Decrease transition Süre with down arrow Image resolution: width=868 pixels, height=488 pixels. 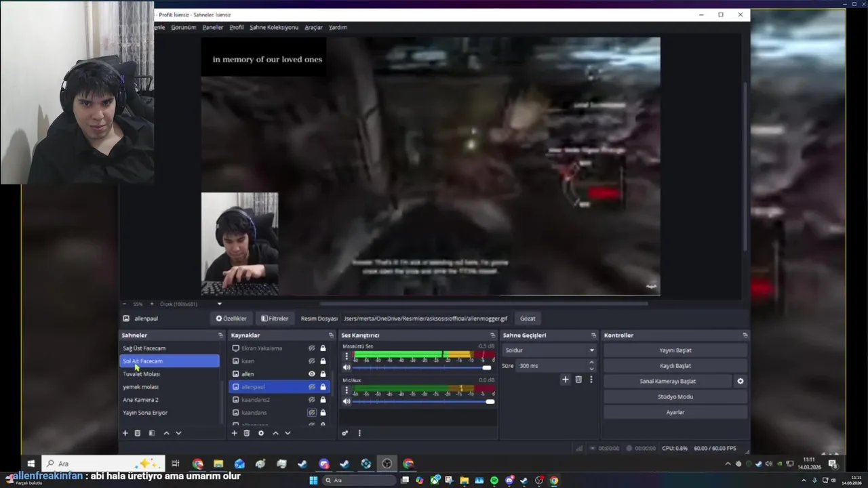tap(591, 369)
